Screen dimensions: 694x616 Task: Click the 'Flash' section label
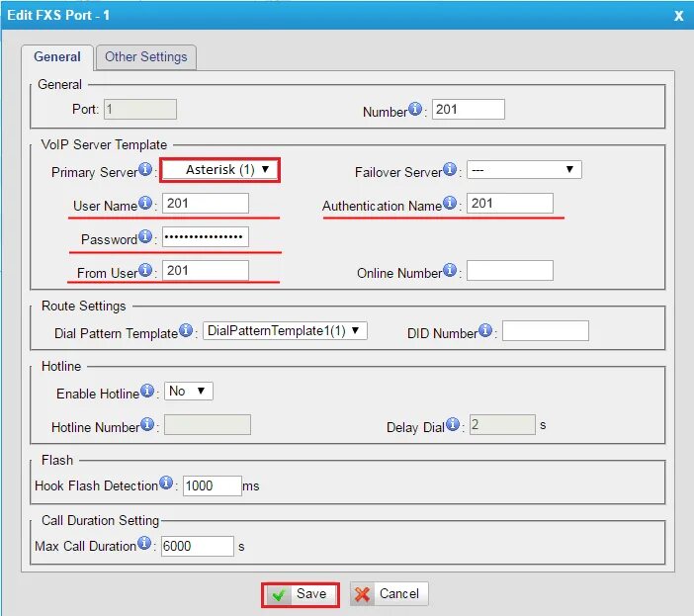click(57, 460)
